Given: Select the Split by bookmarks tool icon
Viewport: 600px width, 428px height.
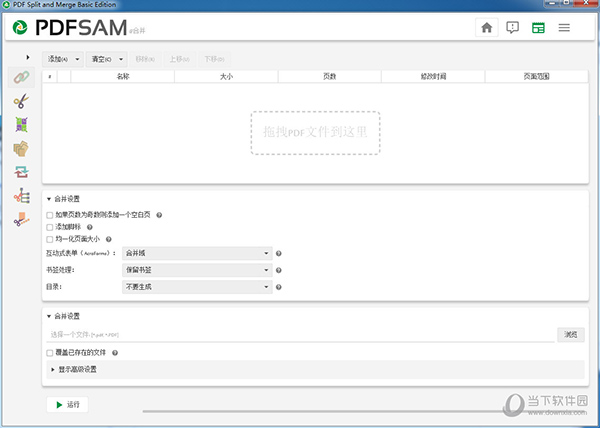Looking at the screenshot, I should point(21,196).
